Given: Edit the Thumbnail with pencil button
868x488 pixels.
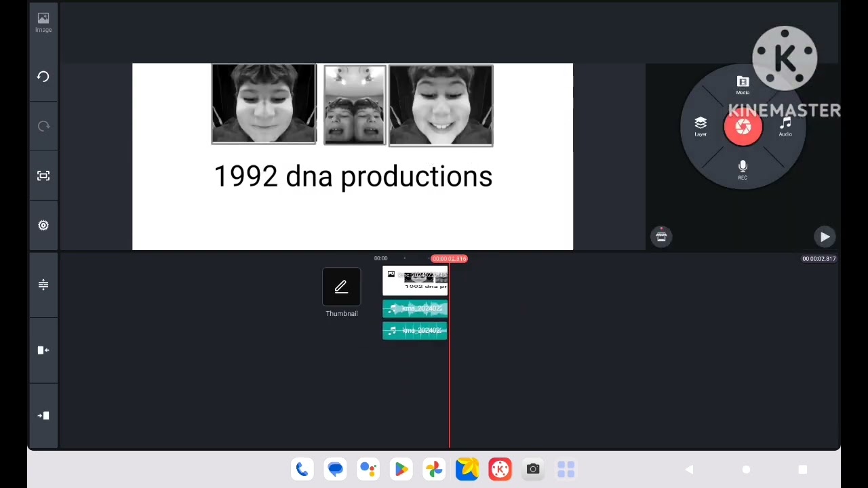Looking at the screenshot, I should click(x=341, y=287).
